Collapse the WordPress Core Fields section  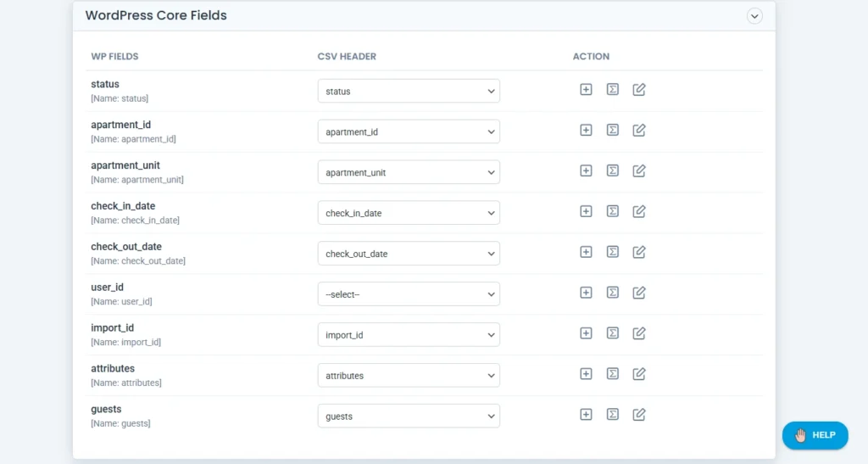[754, 16]
